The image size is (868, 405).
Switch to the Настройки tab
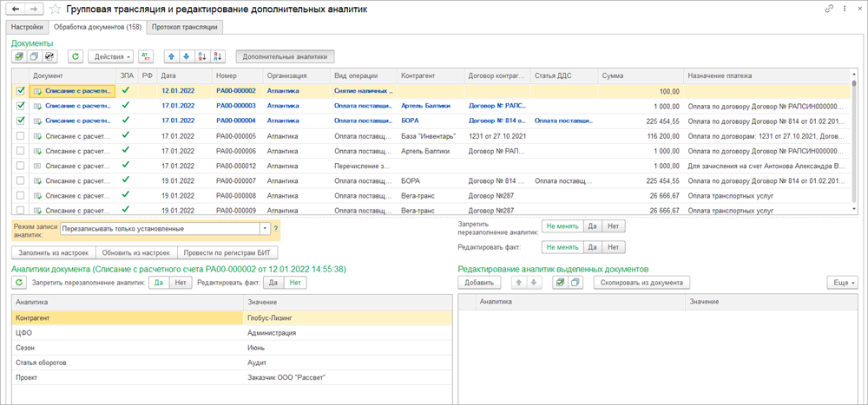pyautogui.click(x=27, y=27)
